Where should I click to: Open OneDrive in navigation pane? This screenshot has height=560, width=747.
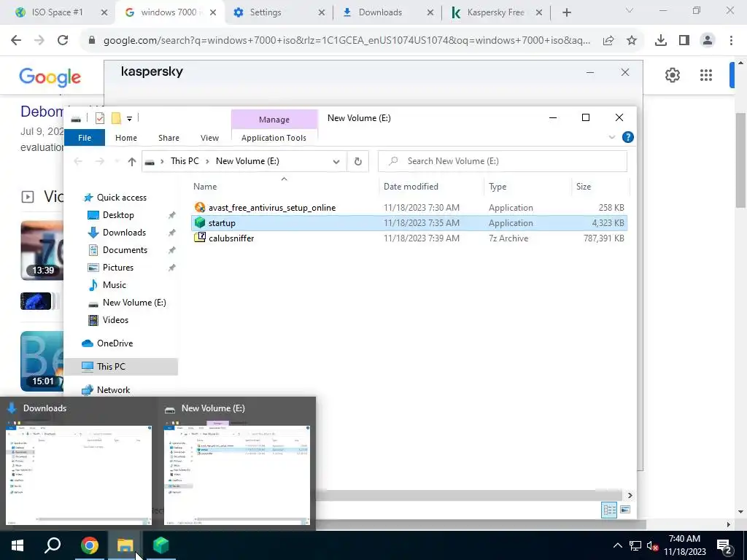pyautogui.click(x=115, y=343)
